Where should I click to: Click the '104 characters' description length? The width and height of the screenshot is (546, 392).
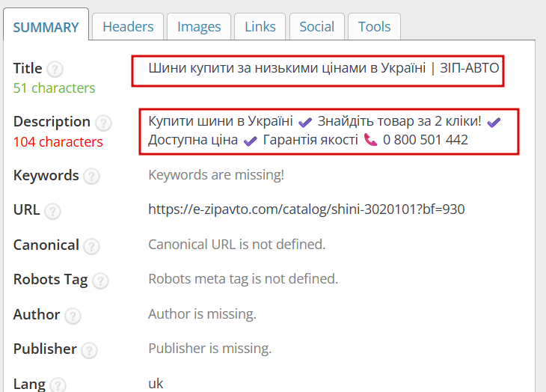(x=58, y=142)
